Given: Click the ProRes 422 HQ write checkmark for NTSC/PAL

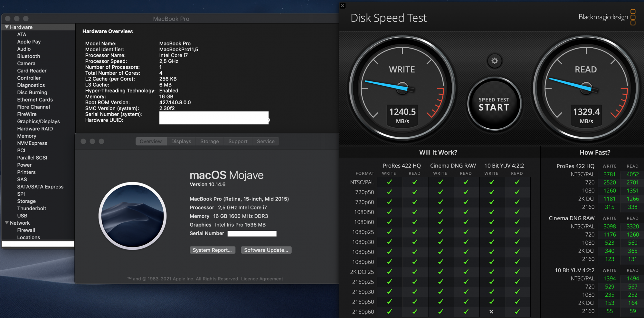Looking at the screenshot, I should pos(389,182).
